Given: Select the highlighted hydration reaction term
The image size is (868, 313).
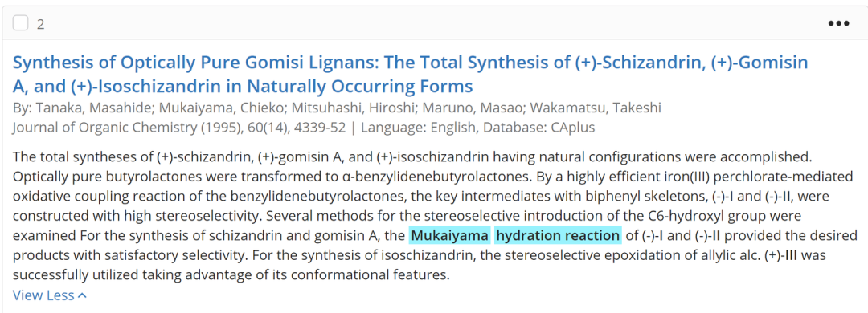Looking at the screenshot, I should coord(558,236).
